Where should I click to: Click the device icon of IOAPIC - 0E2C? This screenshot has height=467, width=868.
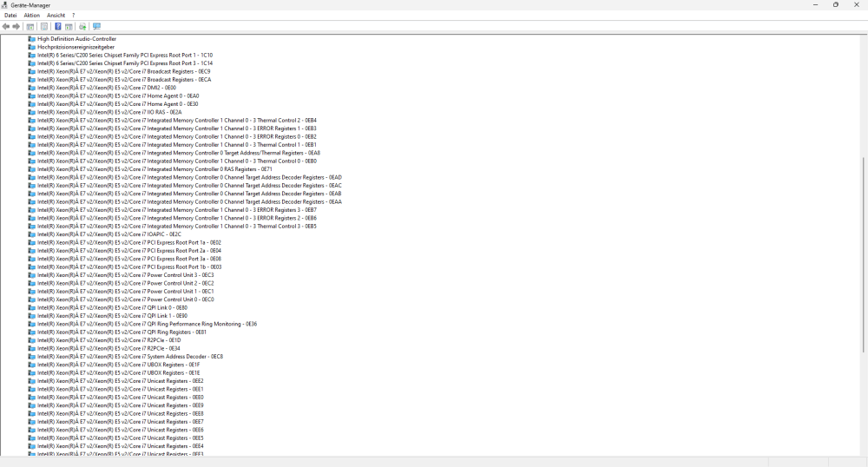32,234
